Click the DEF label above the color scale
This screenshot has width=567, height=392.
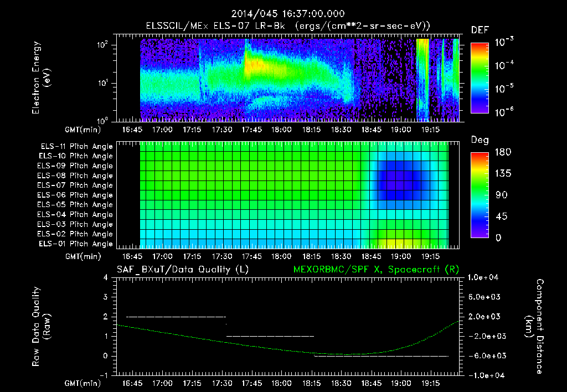(480, 30)
